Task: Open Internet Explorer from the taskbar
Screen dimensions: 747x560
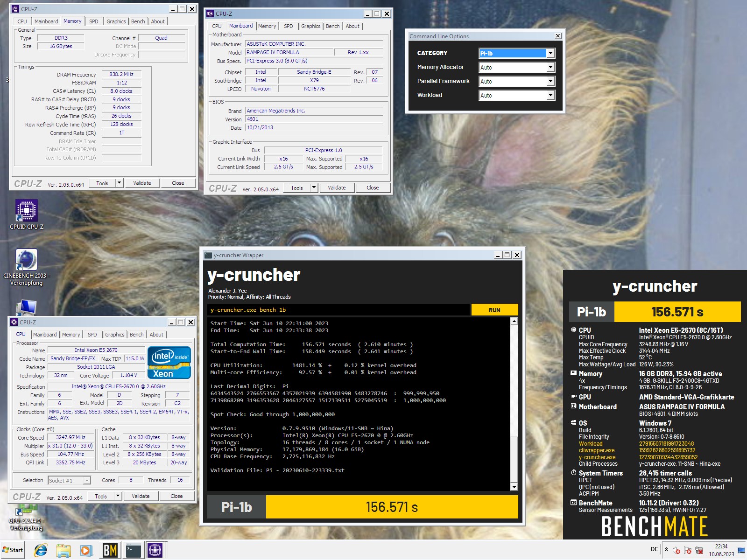Action: click(x=41, y=550)
